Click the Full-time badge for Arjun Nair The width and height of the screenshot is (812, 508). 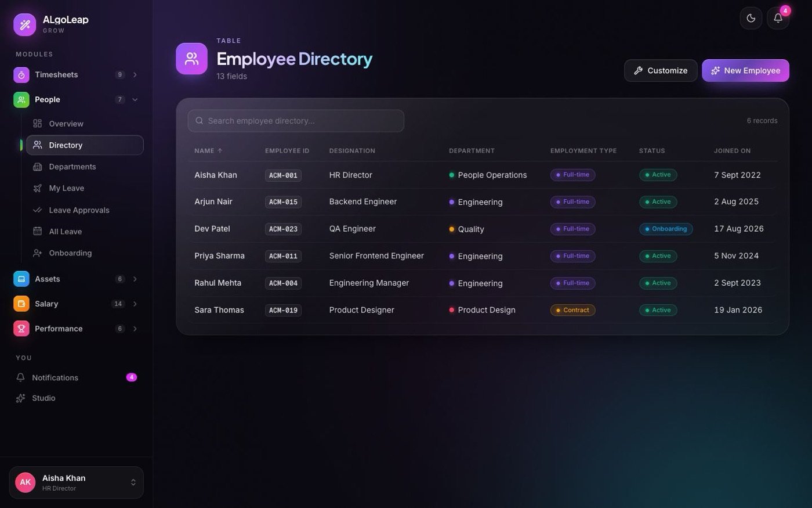click(x=572, y=202)
